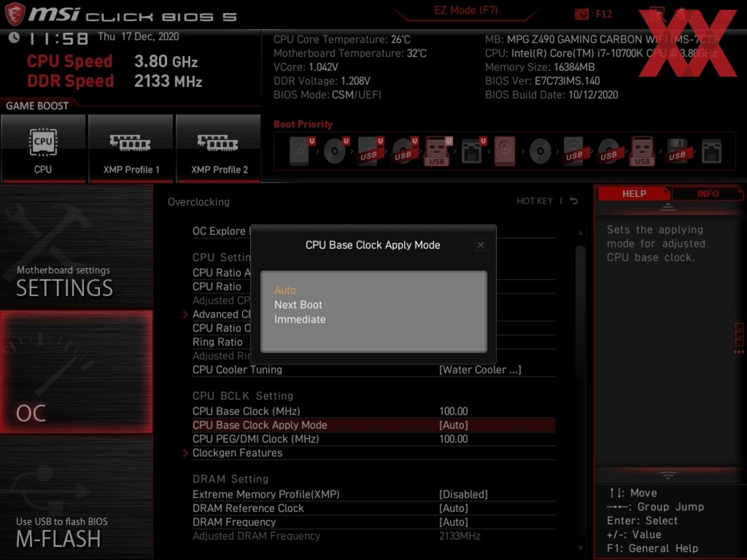Edit the CPU PEG/DMI Clock 100.00 value
The width and height of the screenshot is (747, 560).
[x=454, y=439]
